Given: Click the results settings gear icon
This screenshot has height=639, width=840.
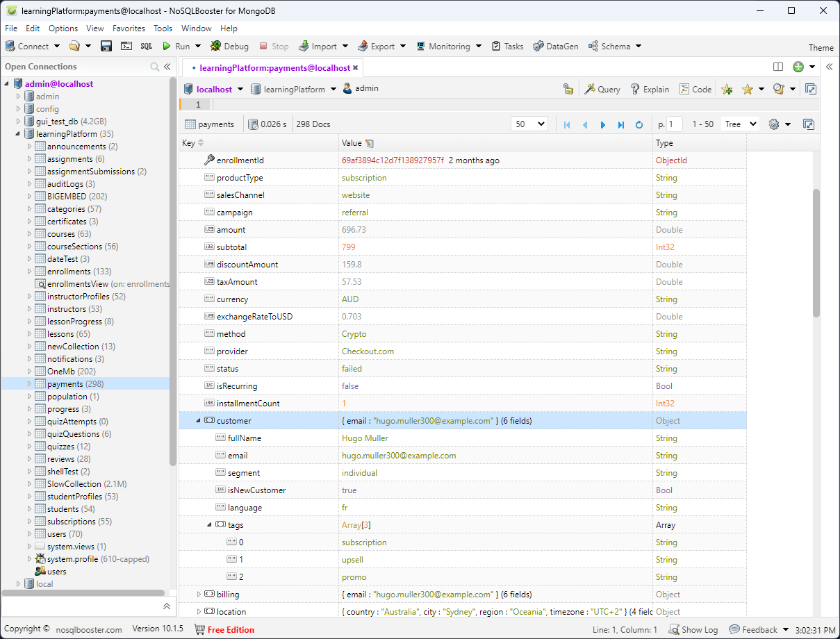Looking at the screenshot, I should pos(774,124).
